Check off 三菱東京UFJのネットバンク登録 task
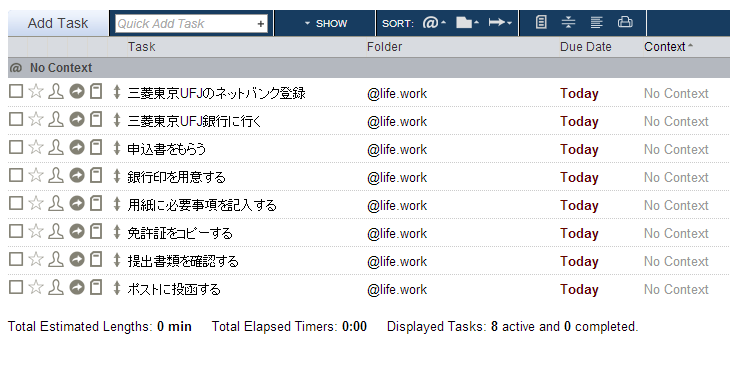 pos(16,91)
